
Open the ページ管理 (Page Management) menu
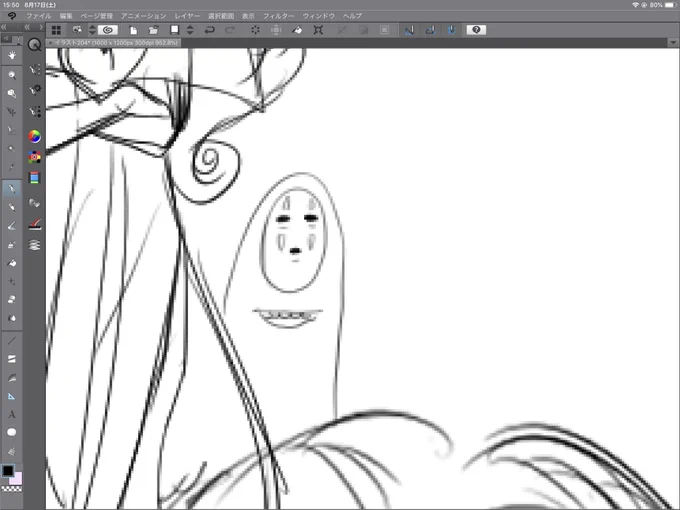[x=97, y=16]
